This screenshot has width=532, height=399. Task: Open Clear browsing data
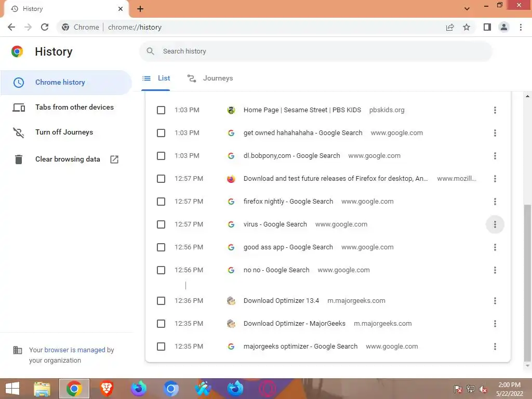pos(68,159)
